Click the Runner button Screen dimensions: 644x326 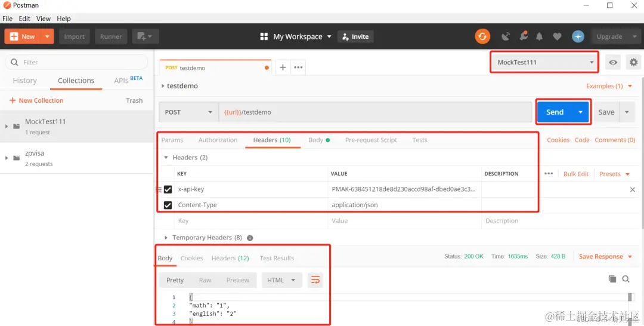(111, 36)
